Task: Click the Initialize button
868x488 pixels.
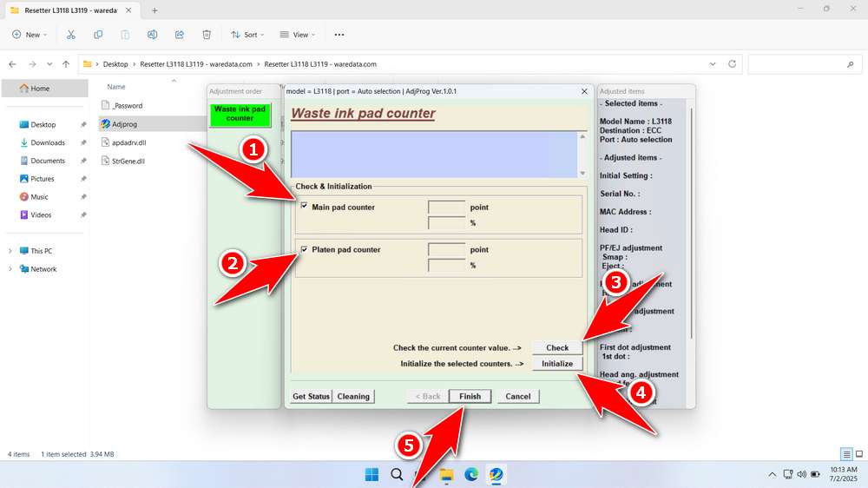Action: pos(557,364)
